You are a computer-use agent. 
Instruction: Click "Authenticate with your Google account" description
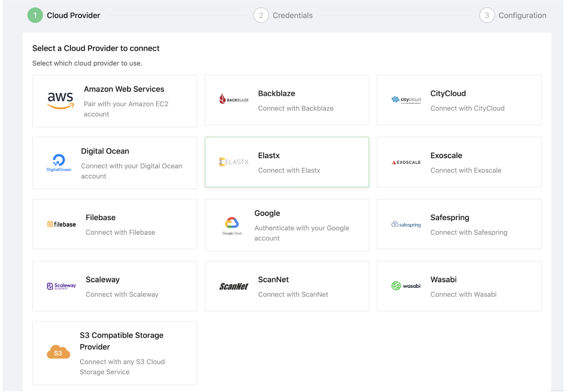(301, 233)
